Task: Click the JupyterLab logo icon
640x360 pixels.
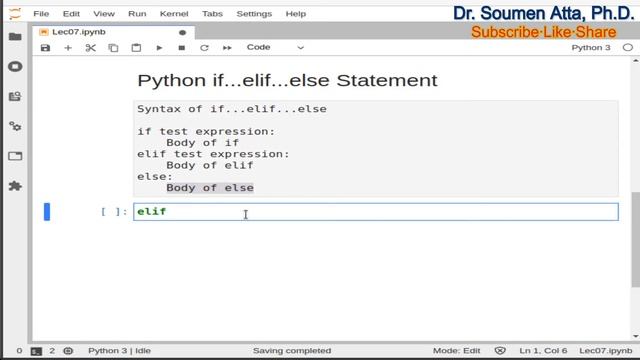Action: point(15,13)
